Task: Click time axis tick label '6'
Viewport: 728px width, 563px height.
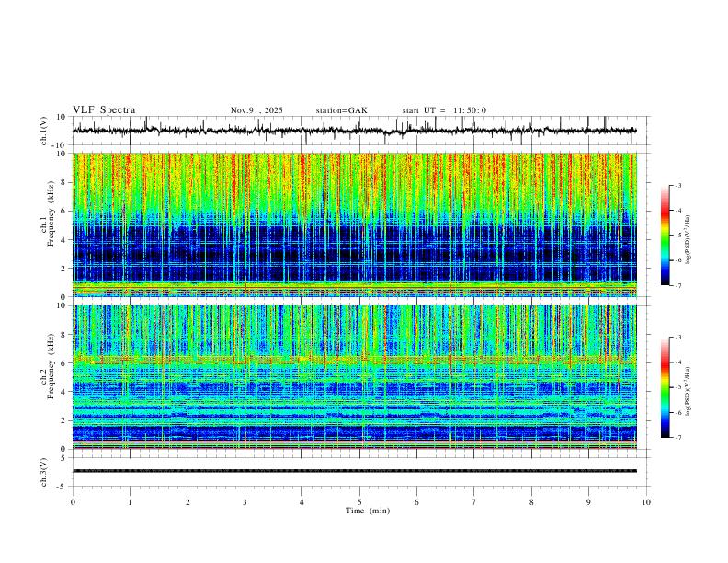Action: point(417,502)
